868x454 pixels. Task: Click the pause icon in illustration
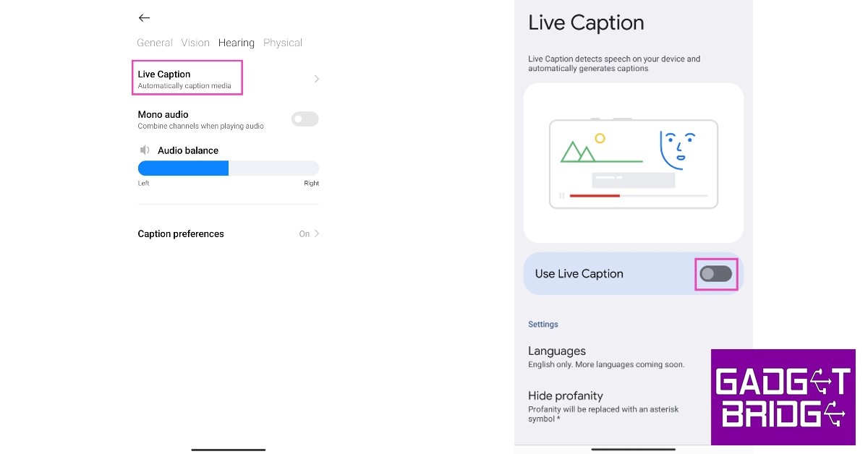point(561,195)
